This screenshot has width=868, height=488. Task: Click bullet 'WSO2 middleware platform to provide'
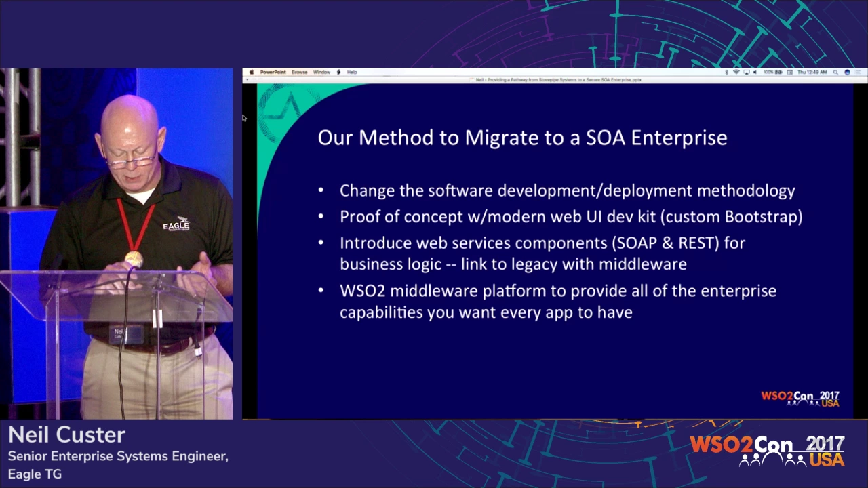[558, 301]
